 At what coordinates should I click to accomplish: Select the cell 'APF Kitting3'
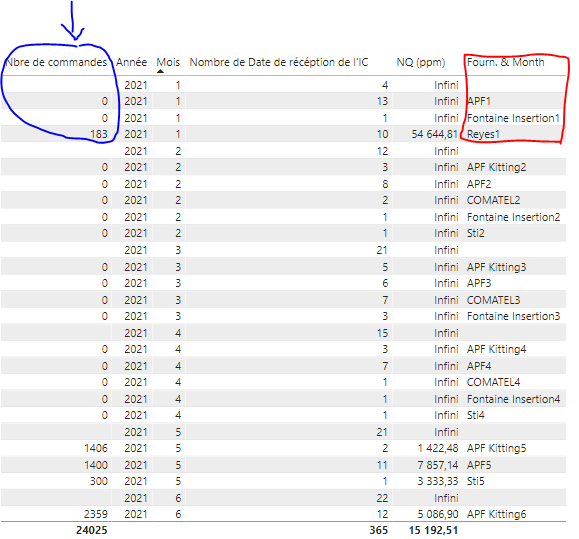496,267
